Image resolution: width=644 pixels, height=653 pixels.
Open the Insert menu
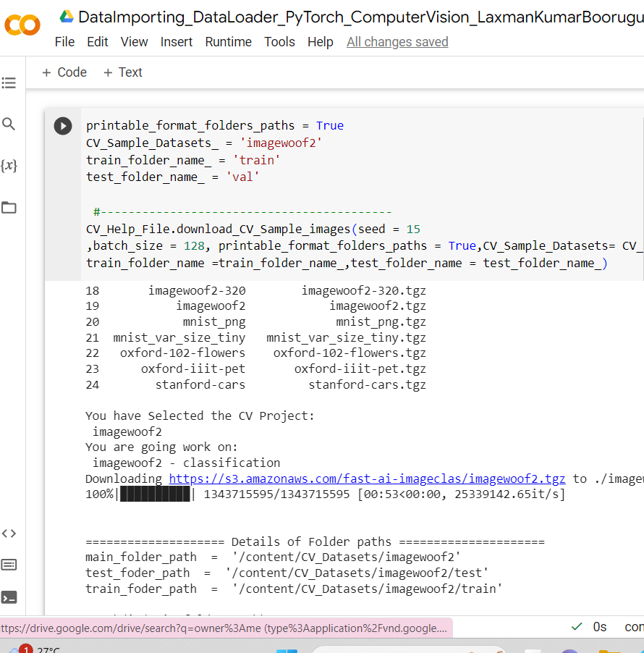pos(177,42)
